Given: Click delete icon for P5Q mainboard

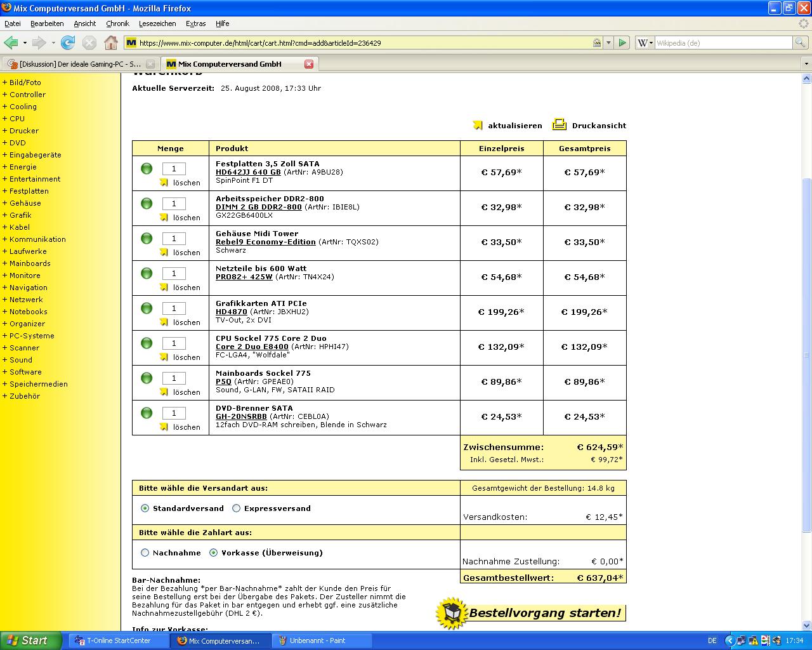Looking at the screenshot, I should point(164,392).
